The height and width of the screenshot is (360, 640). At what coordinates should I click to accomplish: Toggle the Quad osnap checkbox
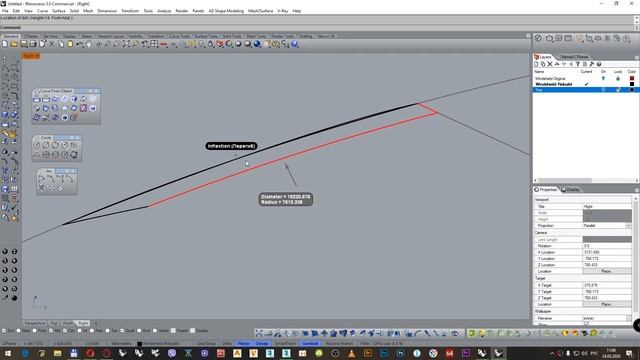tap(122, 331)
